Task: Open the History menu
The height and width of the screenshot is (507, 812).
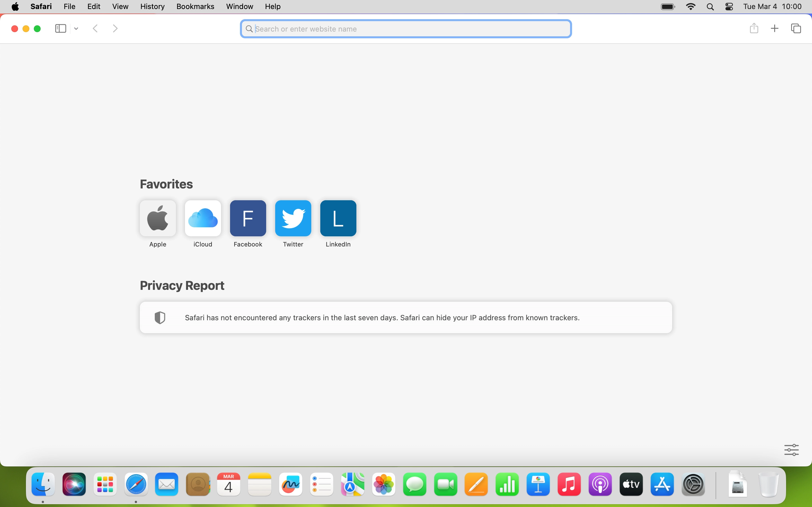Action: tap(152, 6)
